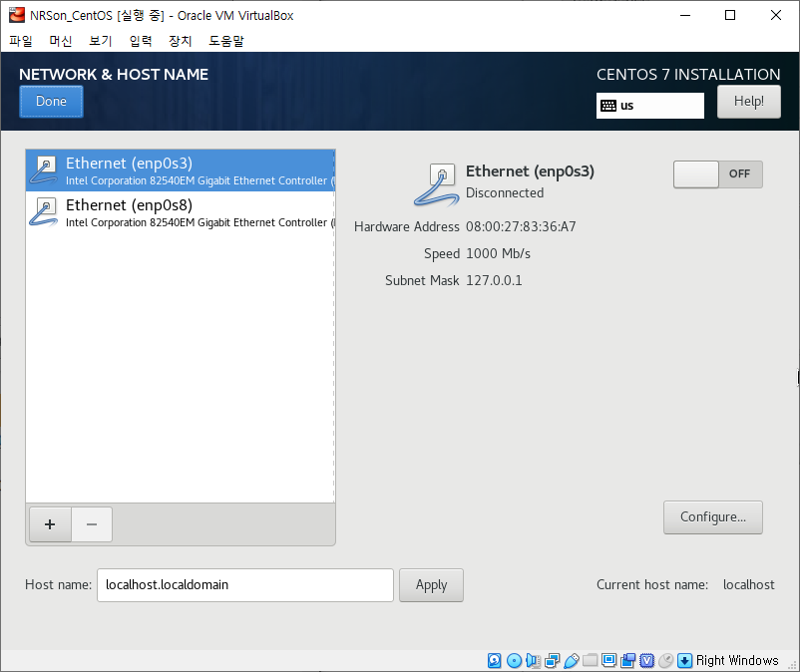Click the subnet mask value 127.0.0.1
800x672 pixels.
click(x=494, y=280)
